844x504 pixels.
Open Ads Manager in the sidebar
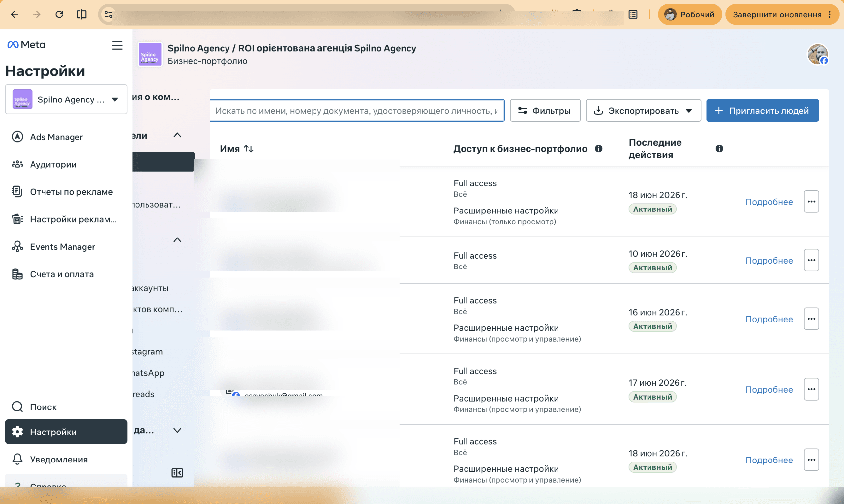click(x=66, y=137)
